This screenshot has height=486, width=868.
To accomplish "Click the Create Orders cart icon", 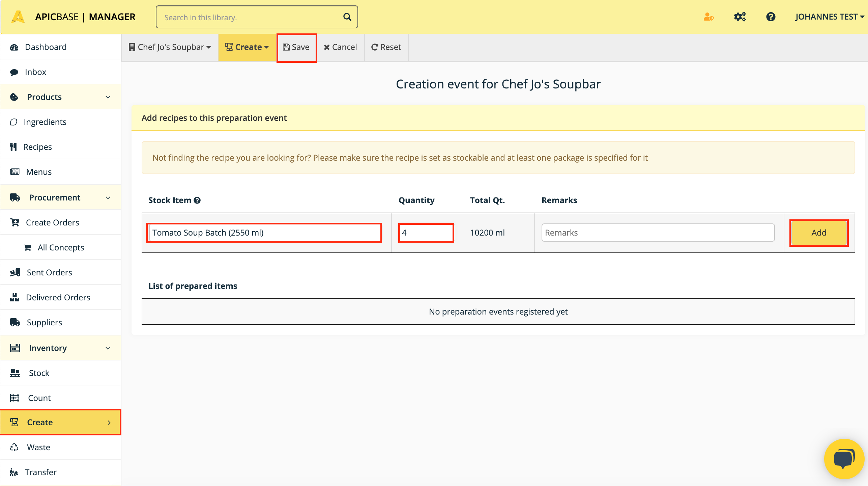I will click(x=15, y=223).
